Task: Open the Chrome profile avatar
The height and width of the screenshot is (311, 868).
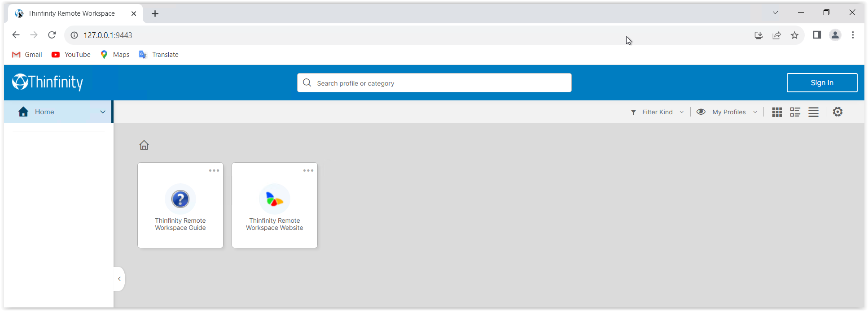Action: pos(835,35)
